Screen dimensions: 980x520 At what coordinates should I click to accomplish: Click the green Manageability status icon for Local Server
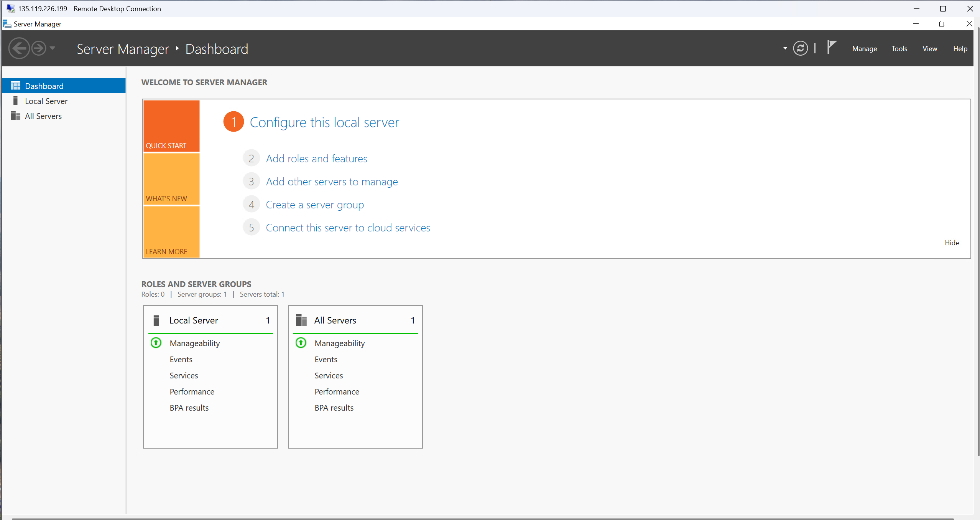[156, 343]
